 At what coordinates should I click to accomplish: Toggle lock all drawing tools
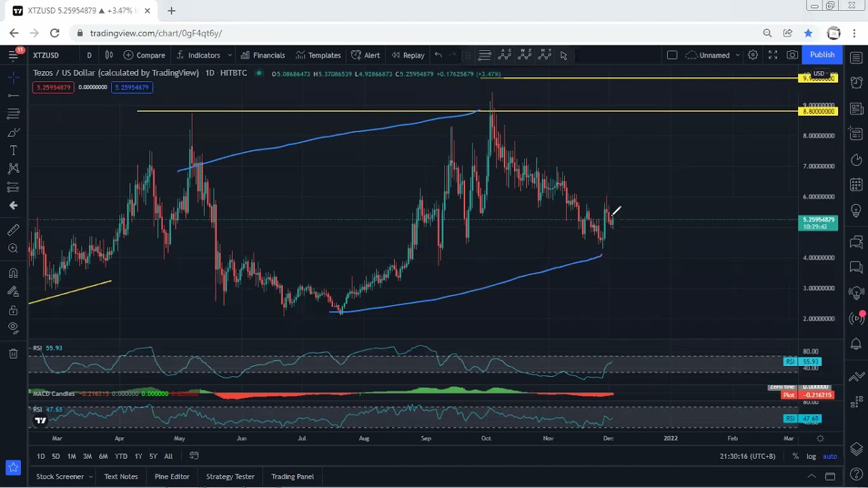coord(13,310)
